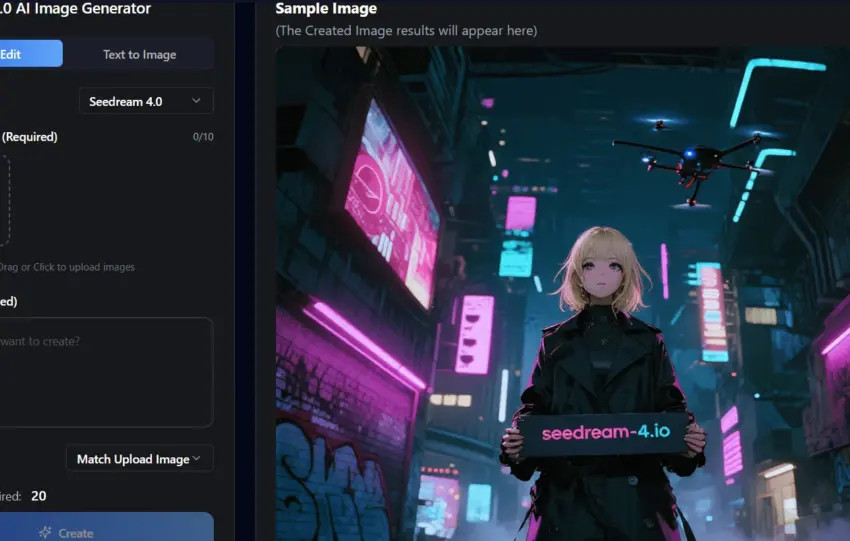
Task: Open the Match Upload Image dropdown
Action: click(x=140, y=459)
